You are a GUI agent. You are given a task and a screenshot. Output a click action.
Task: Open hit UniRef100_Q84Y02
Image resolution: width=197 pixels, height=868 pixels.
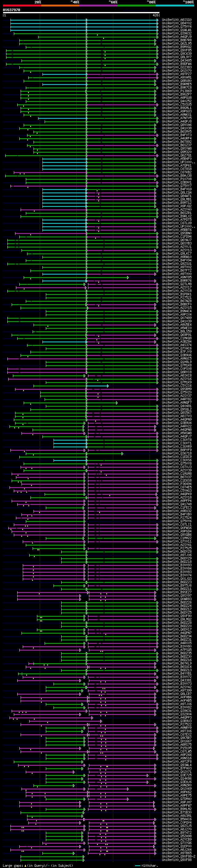(177, 23)
